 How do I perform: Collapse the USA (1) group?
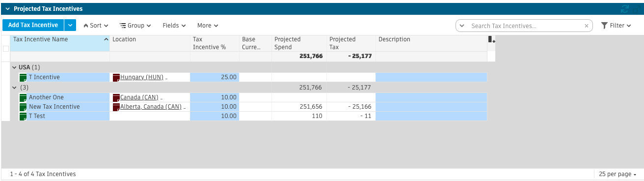point(14,67)
